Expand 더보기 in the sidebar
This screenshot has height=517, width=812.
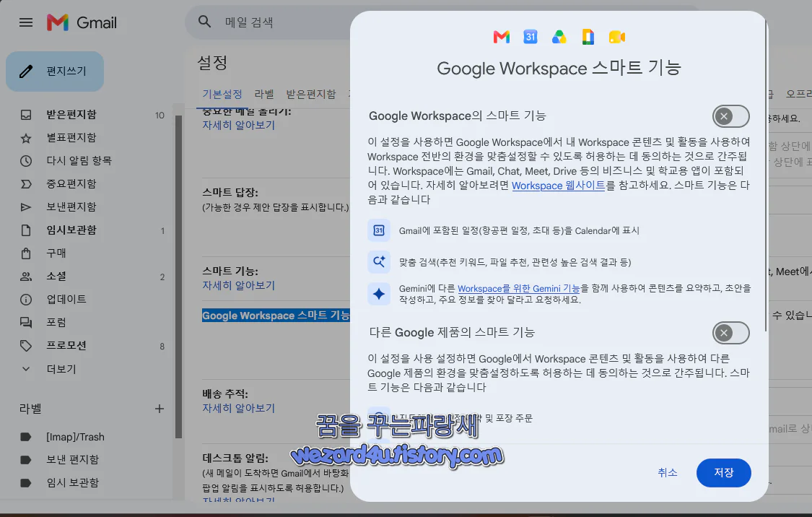point(61,369)
